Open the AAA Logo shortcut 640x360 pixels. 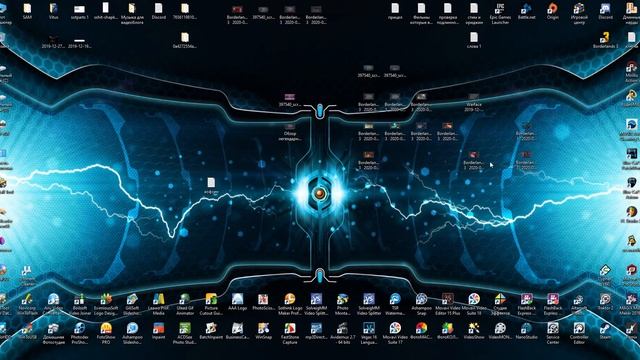pos(237,302)
